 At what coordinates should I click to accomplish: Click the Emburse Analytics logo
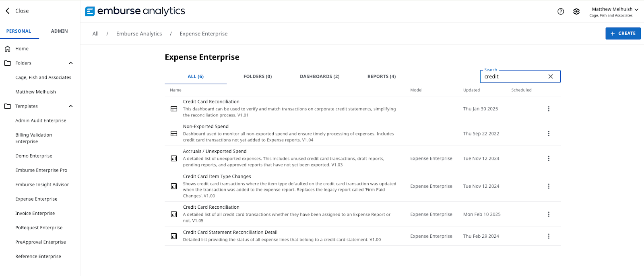click(x=135, y=11)
